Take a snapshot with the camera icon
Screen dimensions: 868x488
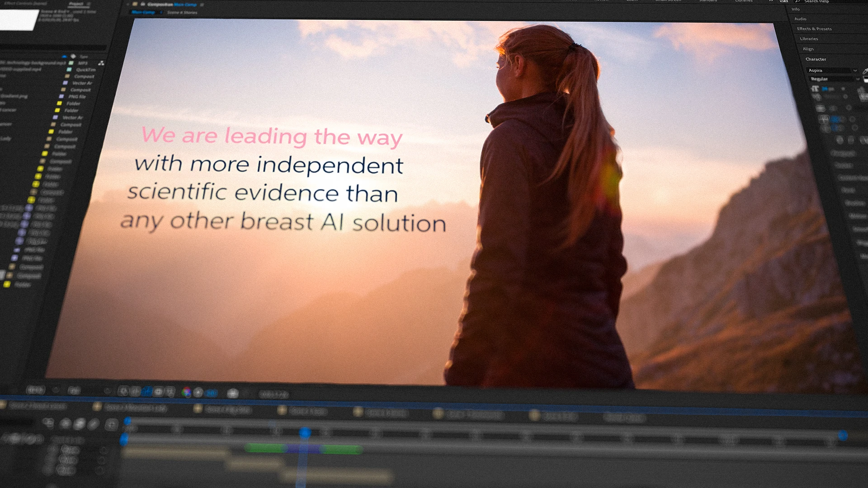[233, 394]
